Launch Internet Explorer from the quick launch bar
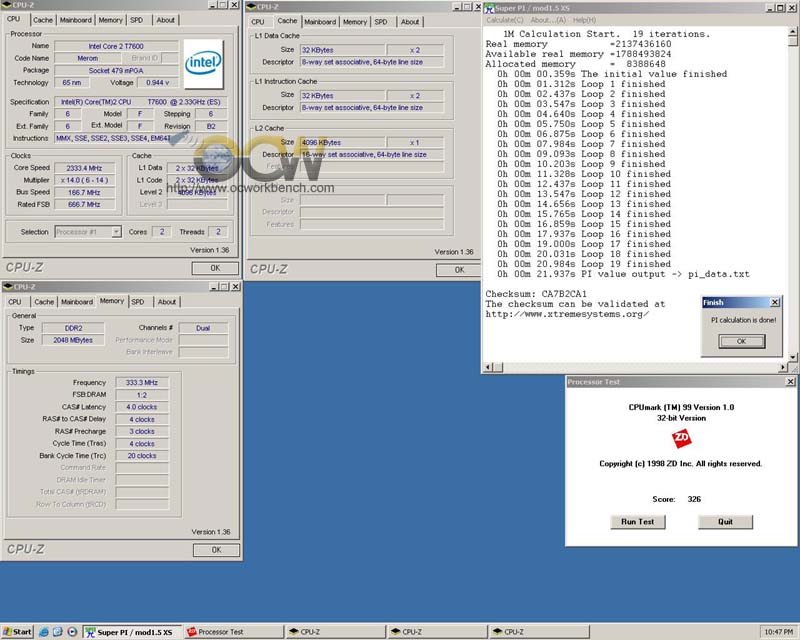The width and height of the screenshot is (800, 640). click(44, 632)
